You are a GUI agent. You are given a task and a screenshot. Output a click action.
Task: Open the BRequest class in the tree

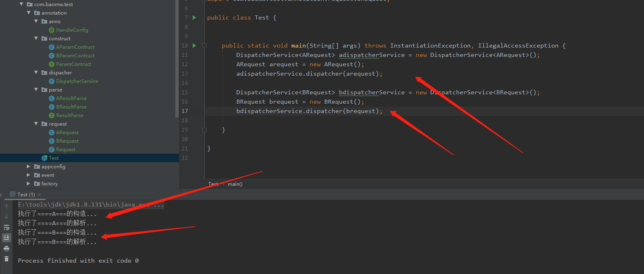tap(67, 141)
